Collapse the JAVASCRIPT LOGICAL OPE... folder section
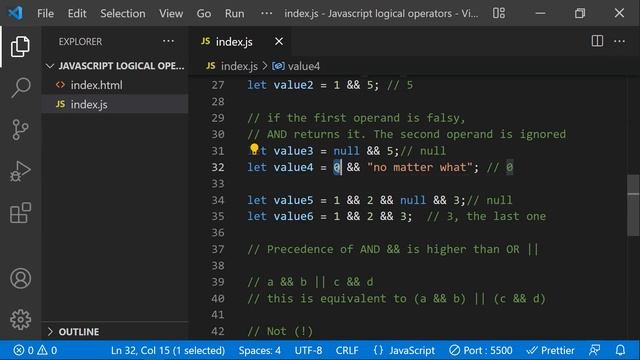Image resolution: width=640 pixels, height=360 pixels. (x=115, y=66)
